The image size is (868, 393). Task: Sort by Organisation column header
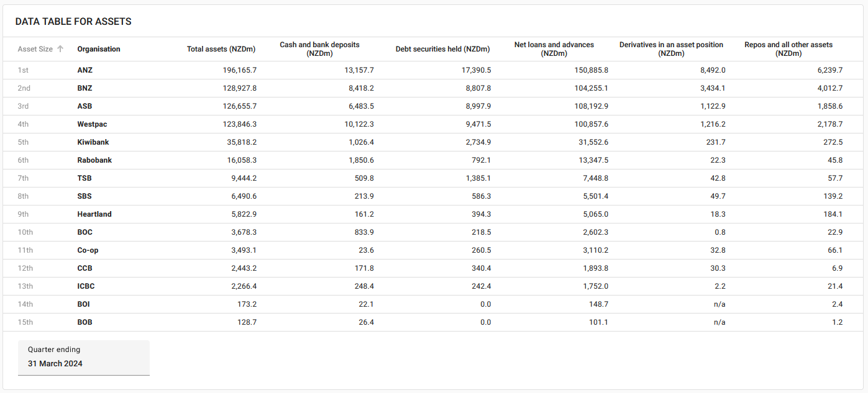click(99, 49)
